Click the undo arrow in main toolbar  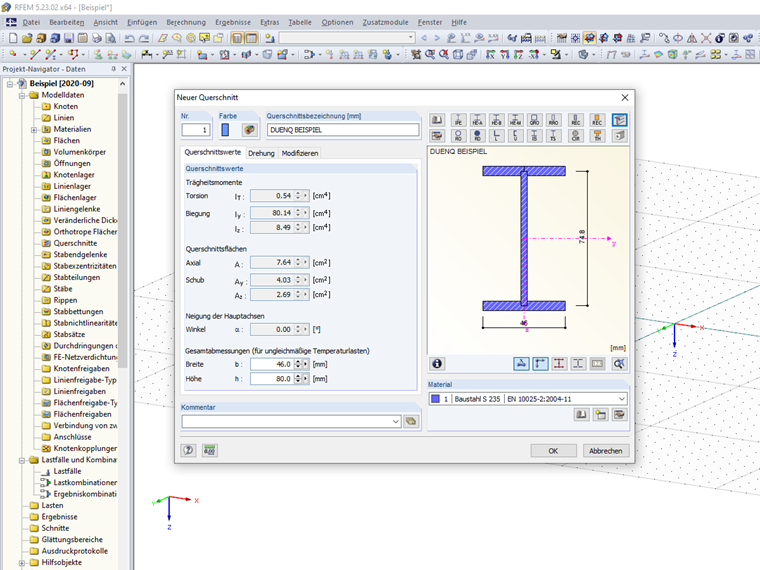[x=129, y=38]
